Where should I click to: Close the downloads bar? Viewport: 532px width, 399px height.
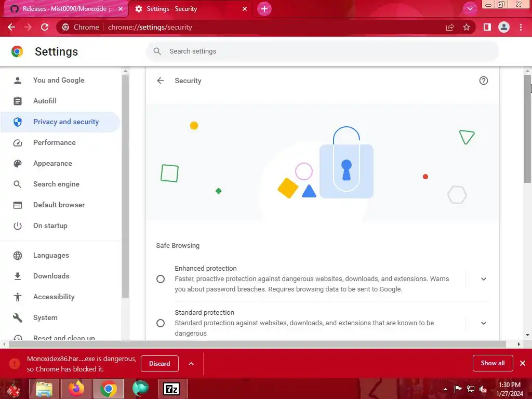523,363
